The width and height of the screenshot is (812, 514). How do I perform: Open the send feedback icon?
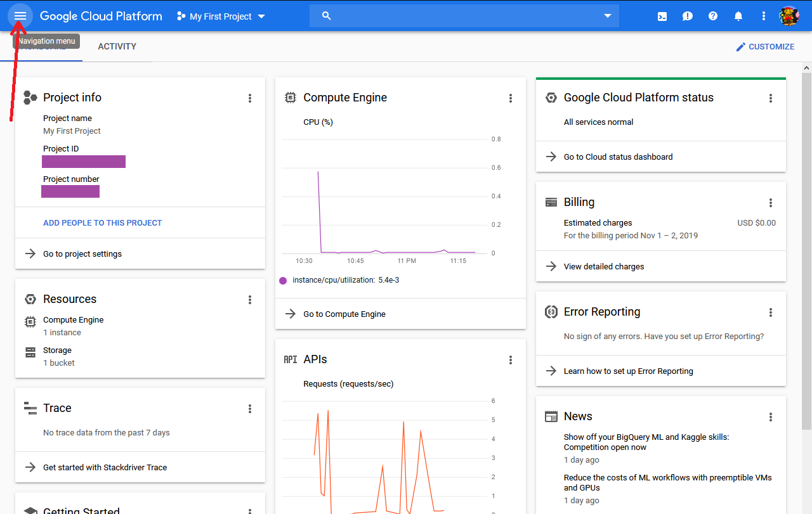(x=688, y=16)
